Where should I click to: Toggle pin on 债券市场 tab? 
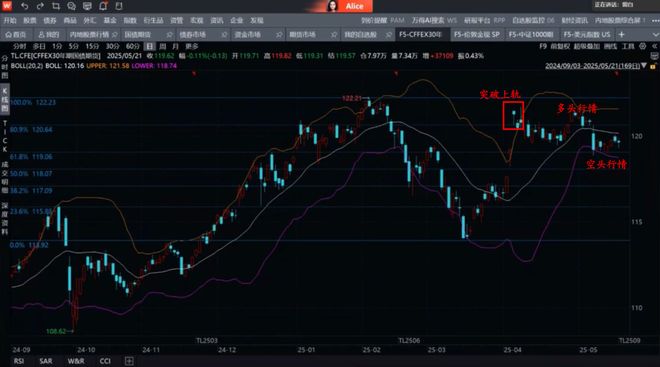224,35
